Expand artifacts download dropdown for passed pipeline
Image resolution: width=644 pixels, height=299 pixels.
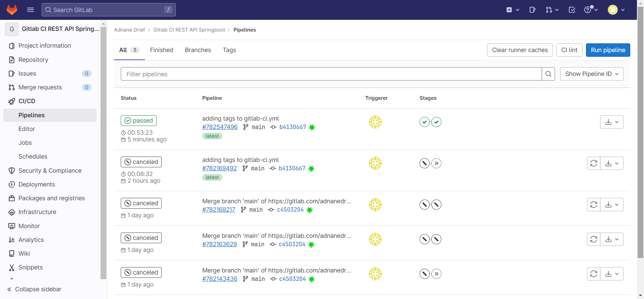click(x=611, y=122)
